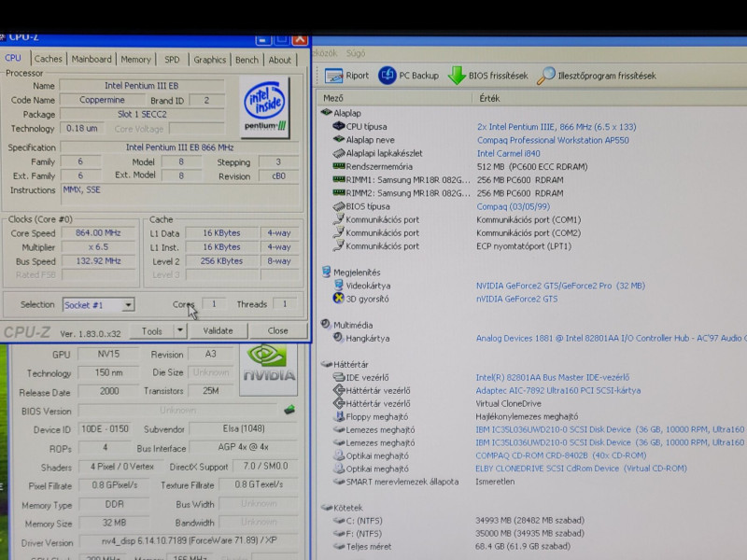Open the Memory tab in CPU-Z
This screenshot has width=747, height=560.
pyautogui.click(x=135, y=60)
